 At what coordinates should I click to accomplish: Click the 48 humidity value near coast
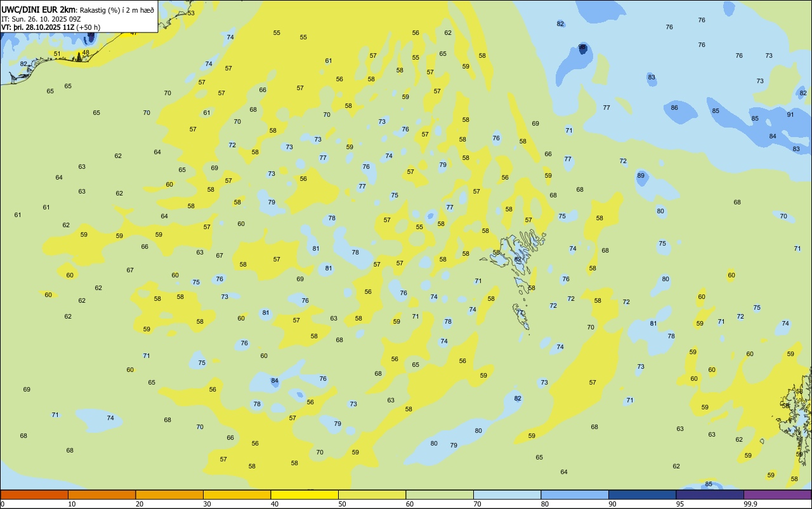86,52
